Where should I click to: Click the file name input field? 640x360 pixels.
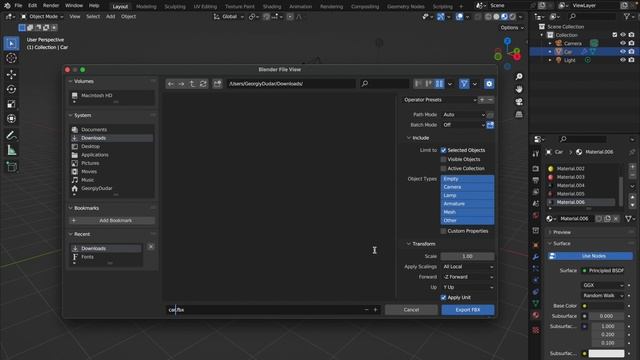(264, 310)
